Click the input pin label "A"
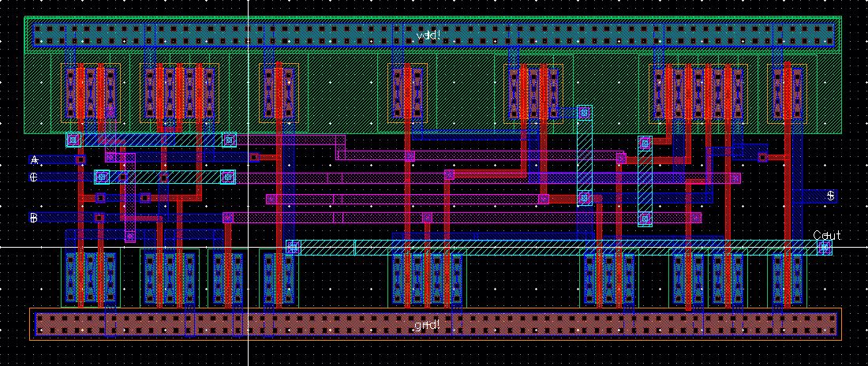Image resolution: width=868 pixels, height=366 pixels. point(34,160)
